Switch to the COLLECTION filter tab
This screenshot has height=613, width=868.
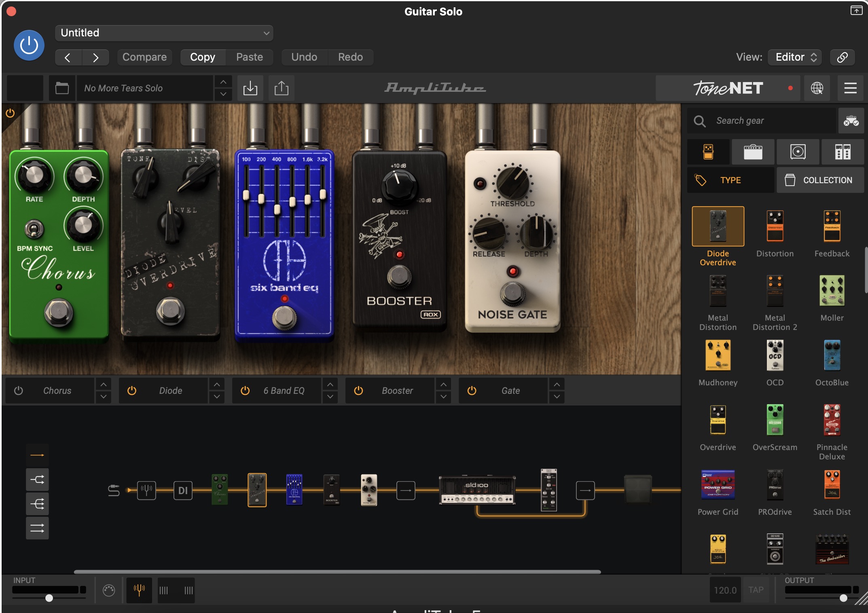[820, 180]
